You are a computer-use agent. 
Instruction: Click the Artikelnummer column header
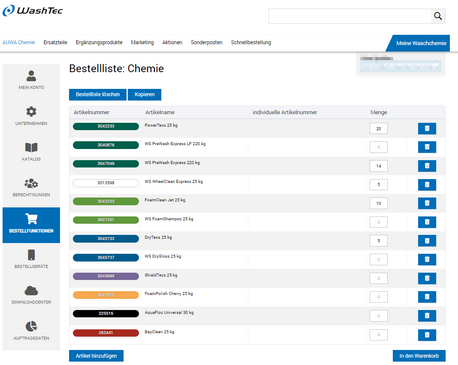(91, 112)
